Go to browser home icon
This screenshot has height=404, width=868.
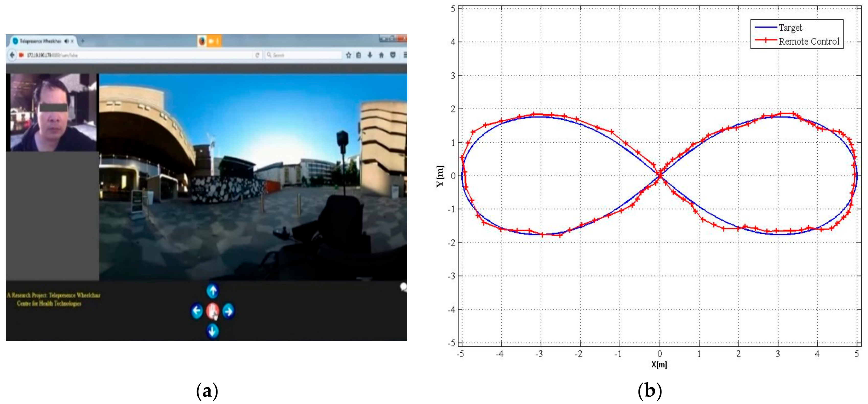381,55
